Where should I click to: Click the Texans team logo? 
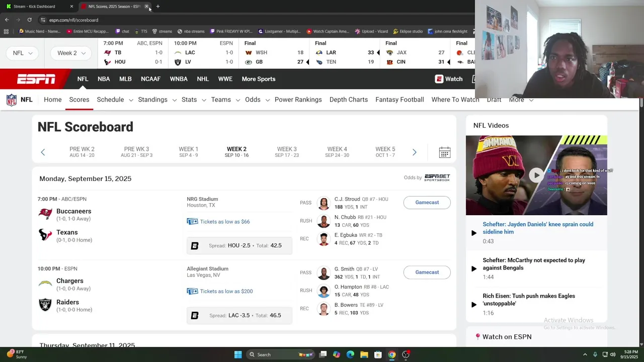tap(45, 235)
